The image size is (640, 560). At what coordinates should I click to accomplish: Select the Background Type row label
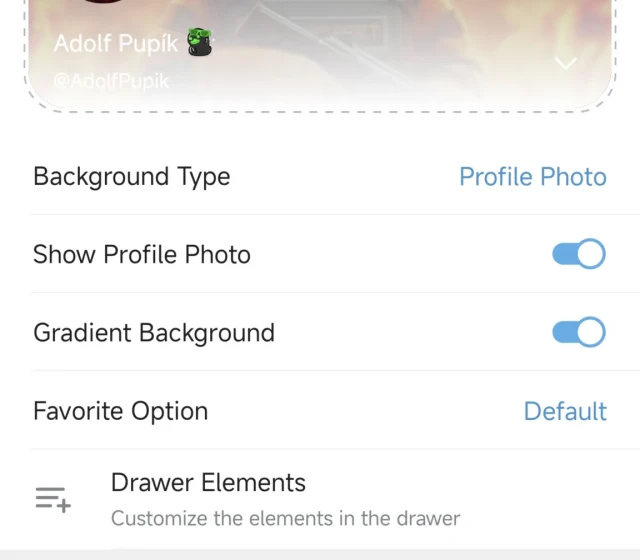click(132, 177)
